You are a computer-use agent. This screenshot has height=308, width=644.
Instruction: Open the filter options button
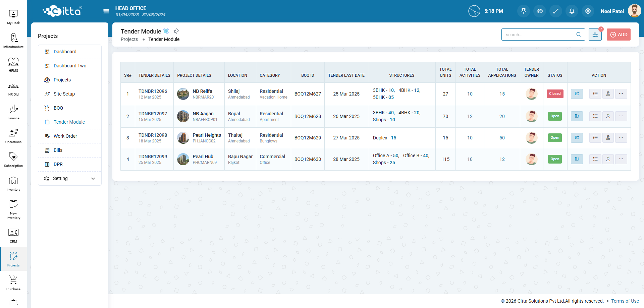click(x=595, y=35)
